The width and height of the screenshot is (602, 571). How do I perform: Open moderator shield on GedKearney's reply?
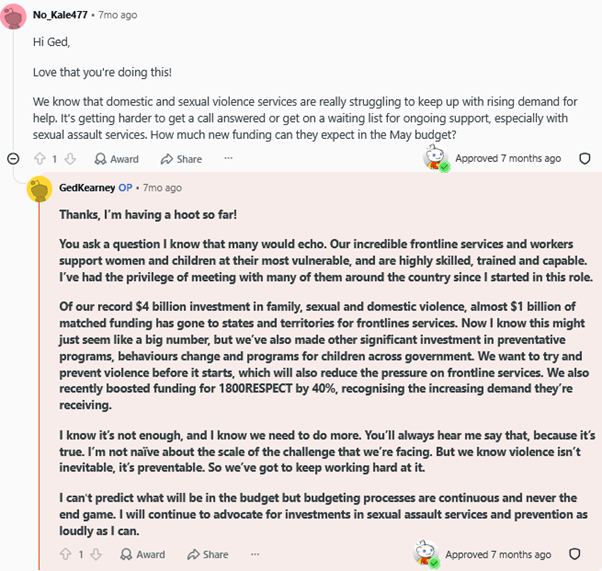(574, 554)
